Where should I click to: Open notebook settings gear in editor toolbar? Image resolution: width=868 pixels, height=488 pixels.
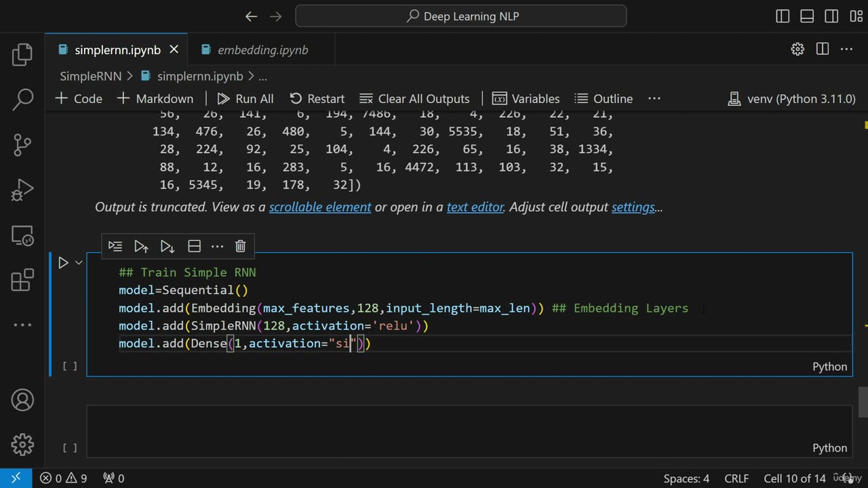pos(797,49)
